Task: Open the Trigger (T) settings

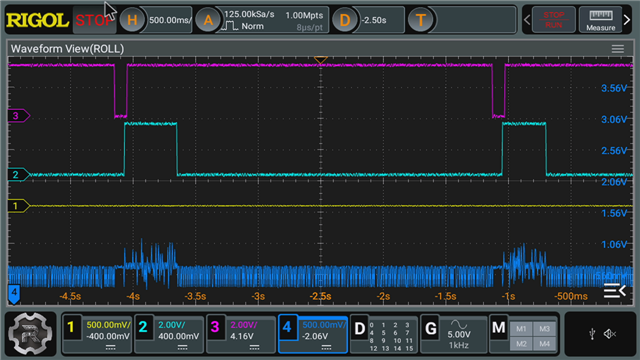Action: pos(420,20)
